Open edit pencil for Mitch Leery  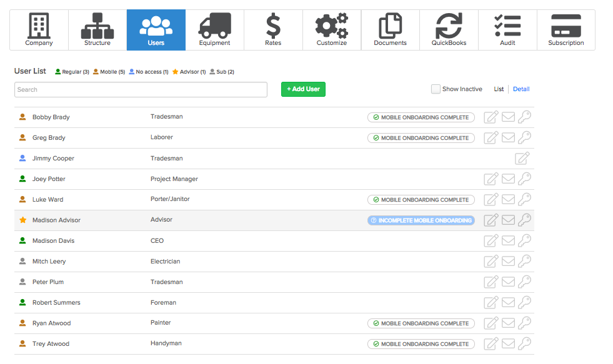pyautogui.click(x=491, y=261)
